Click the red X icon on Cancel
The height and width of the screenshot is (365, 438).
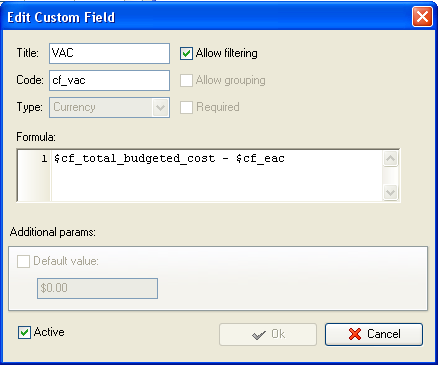click(x=355, y=334)
